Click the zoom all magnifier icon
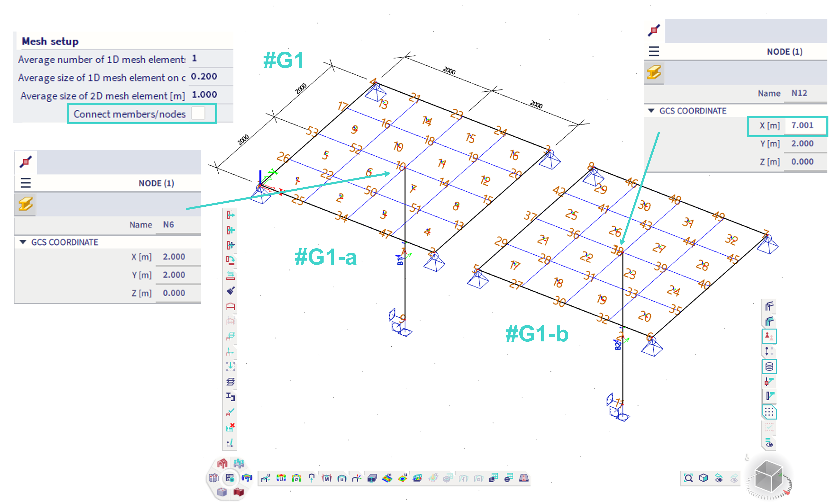This screenshot has height=504, width=838. (x=688, y=478)
